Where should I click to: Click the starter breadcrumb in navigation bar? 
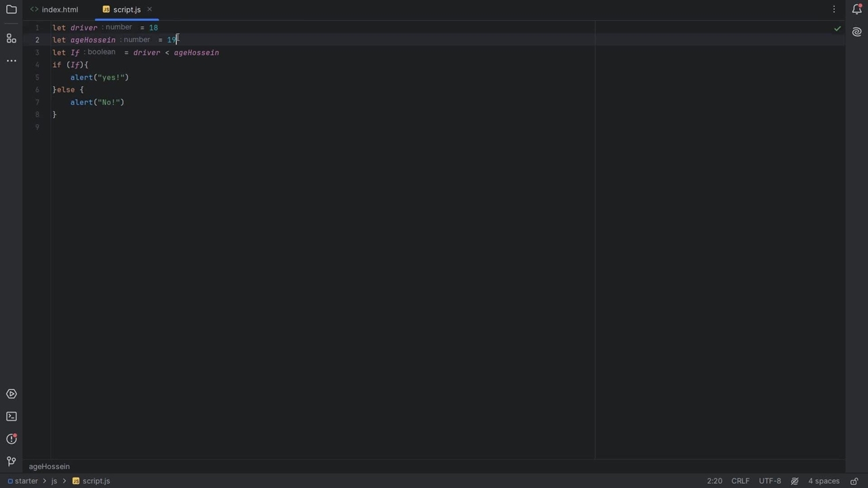point(26,481)
